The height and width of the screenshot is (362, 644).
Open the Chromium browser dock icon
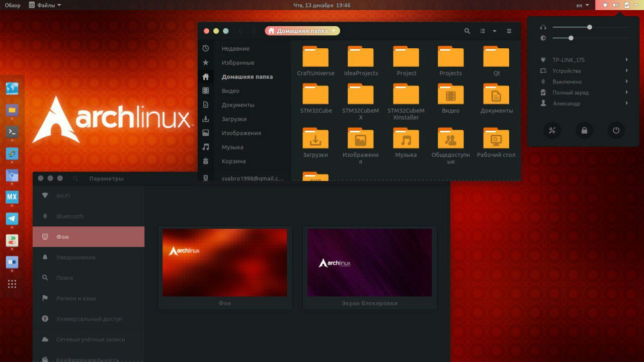[x=12, y=175]
